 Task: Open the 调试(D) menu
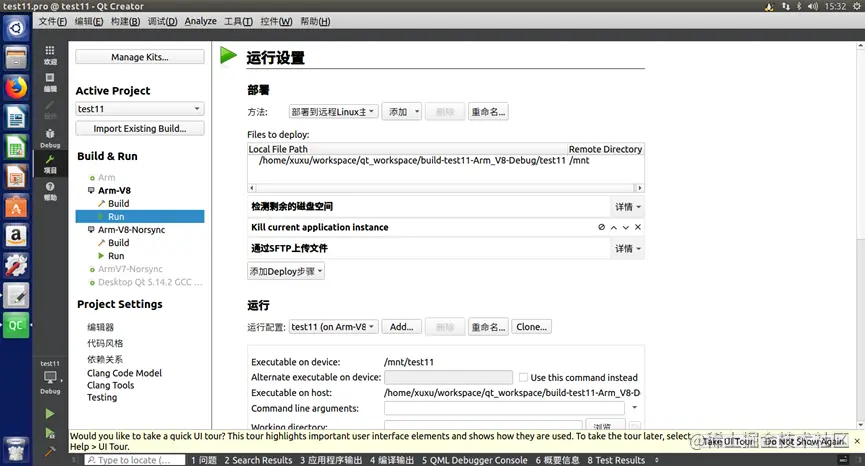(x=162, y=22)
